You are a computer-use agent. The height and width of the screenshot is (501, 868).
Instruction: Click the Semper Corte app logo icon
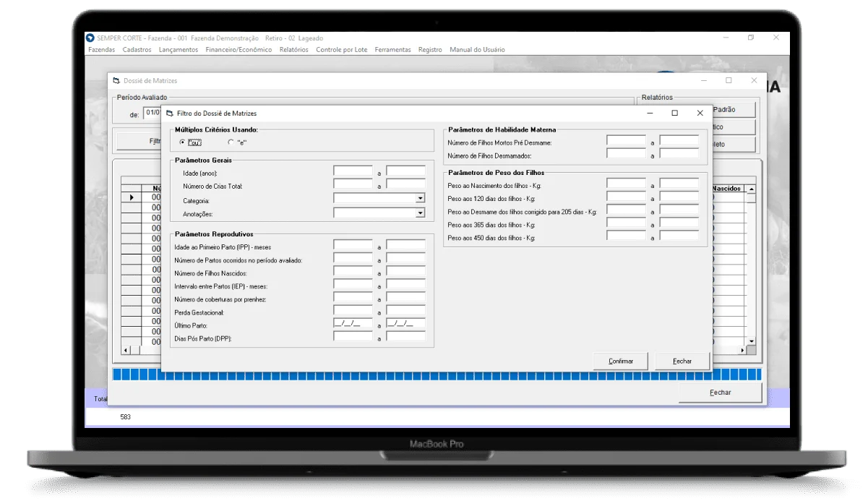[x=90, y=38]
